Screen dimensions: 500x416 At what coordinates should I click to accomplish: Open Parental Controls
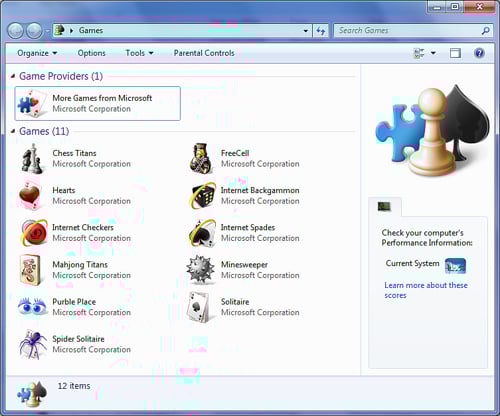pos(204,53)
